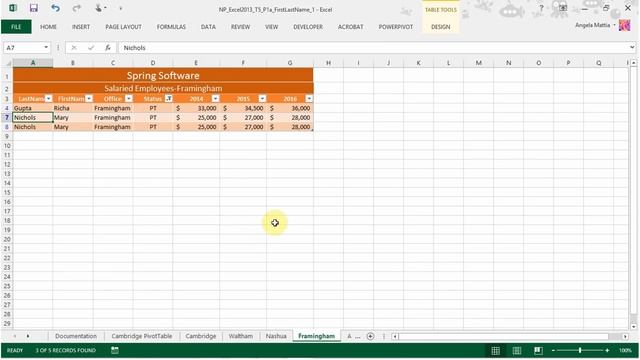
Task: Click the Save icon in the Quick Access Toolbar
Action: pyautogui.click(x=34, y=8)
